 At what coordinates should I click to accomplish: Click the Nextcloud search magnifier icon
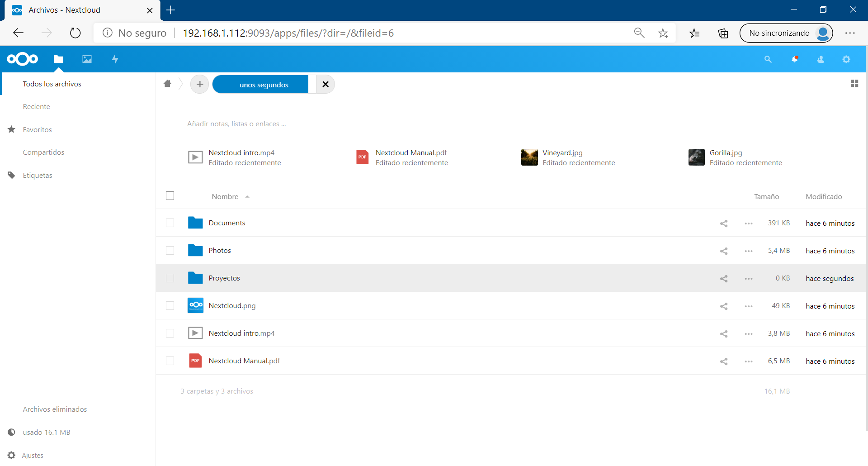(x=768, y=59)
